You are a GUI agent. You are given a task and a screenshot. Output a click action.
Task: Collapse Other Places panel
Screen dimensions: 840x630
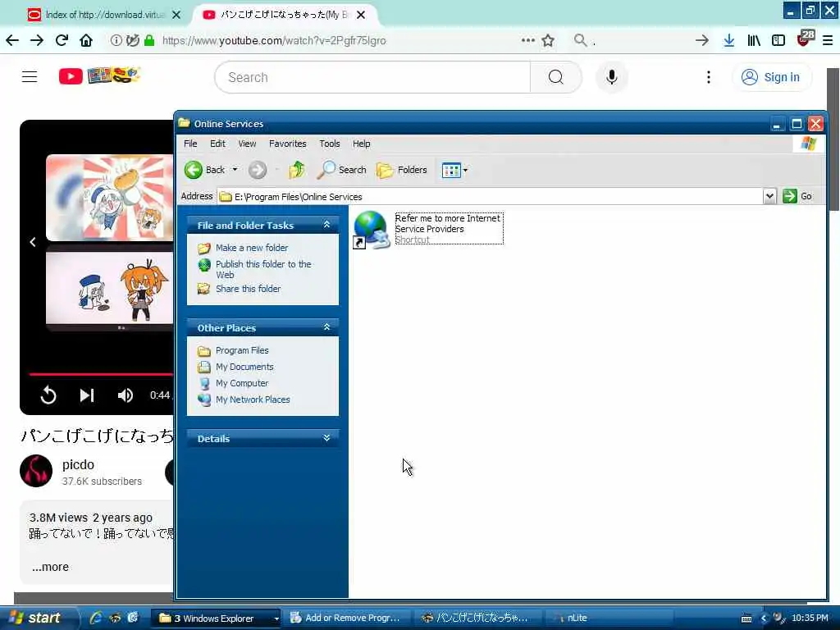pyautogui.click(x=326, y=327)
